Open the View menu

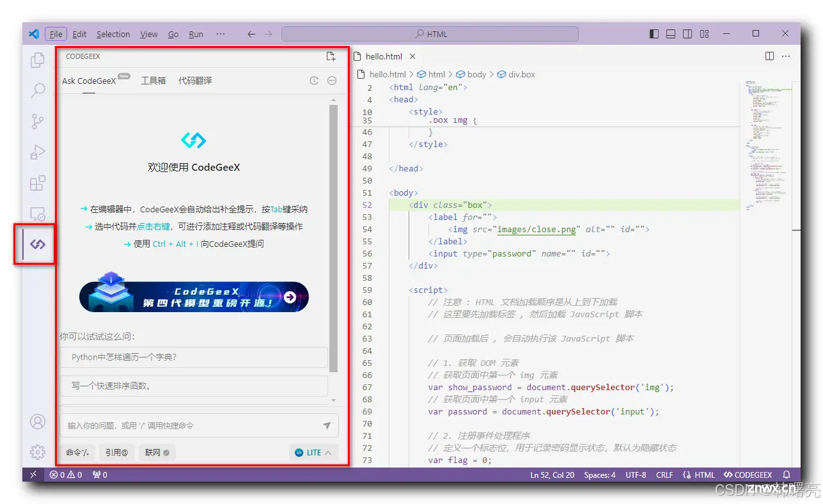[x=149, y=34]
